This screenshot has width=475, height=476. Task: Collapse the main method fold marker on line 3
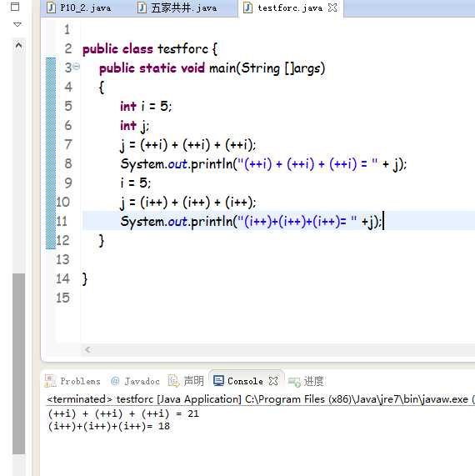[77, 66]
